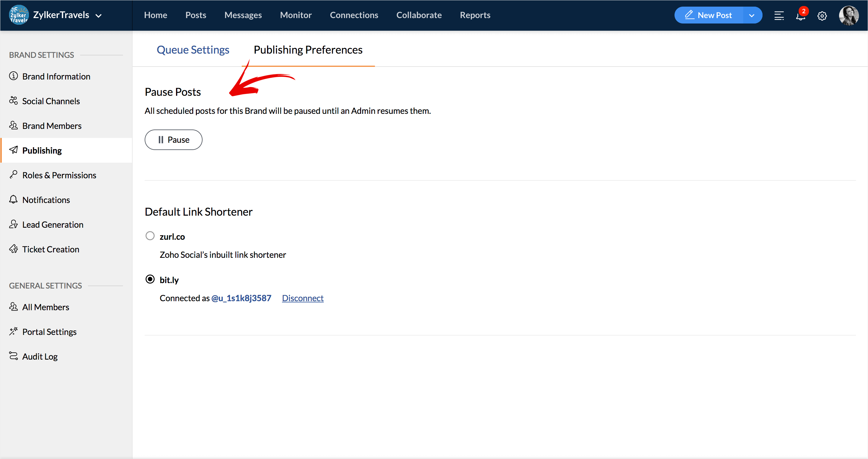Click the Lead Generation icon
The image size is (868, 459).
point(14,224)
